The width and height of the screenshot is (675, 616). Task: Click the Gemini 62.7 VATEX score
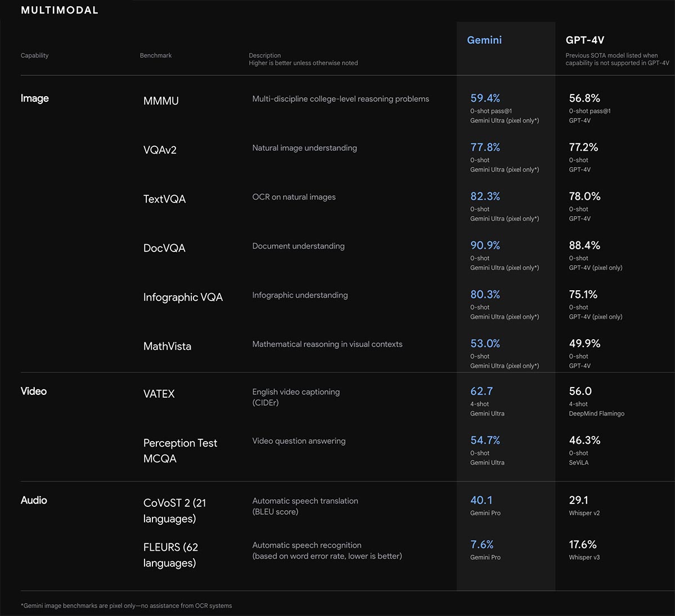tap(481, 391)
